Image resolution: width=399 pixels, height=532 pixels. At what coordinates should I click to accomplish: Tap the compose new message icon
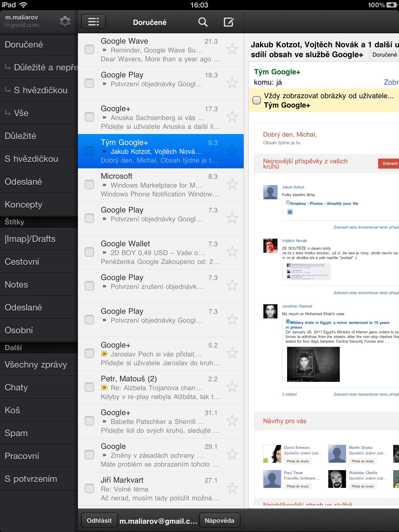point(229,22)
